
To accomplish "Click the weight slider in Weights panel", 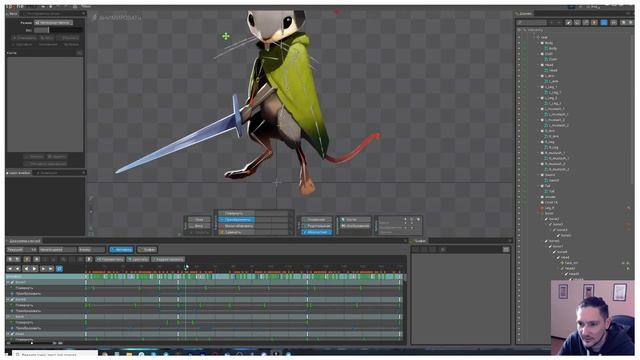I will pos(58,30).
